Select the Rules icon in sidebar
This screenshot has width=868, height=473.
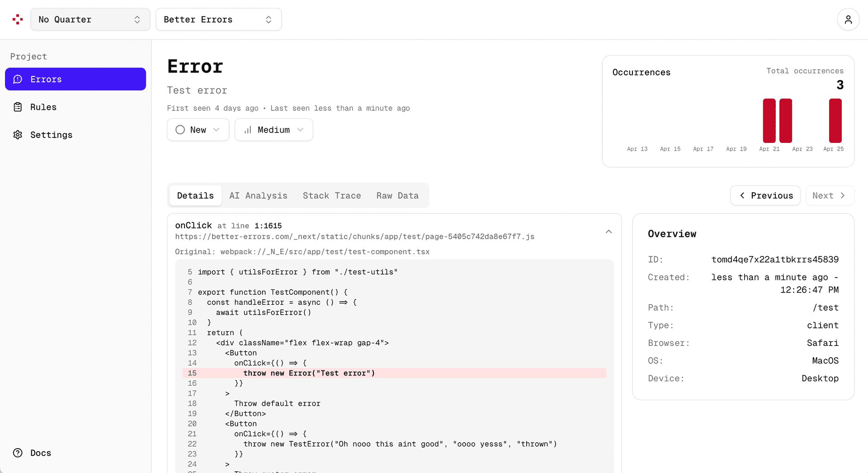17,107
